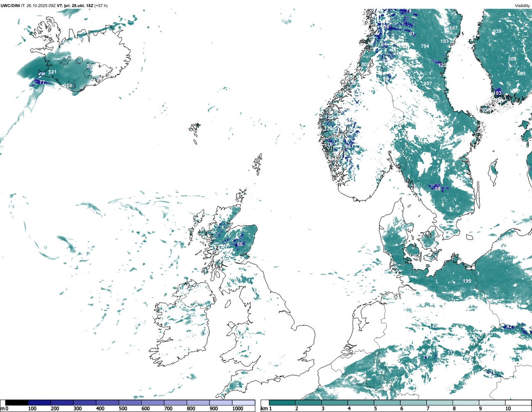532x412 pixels.
Task: Click the 900–1000 m legend swatch
Action: tap(221, 402)
